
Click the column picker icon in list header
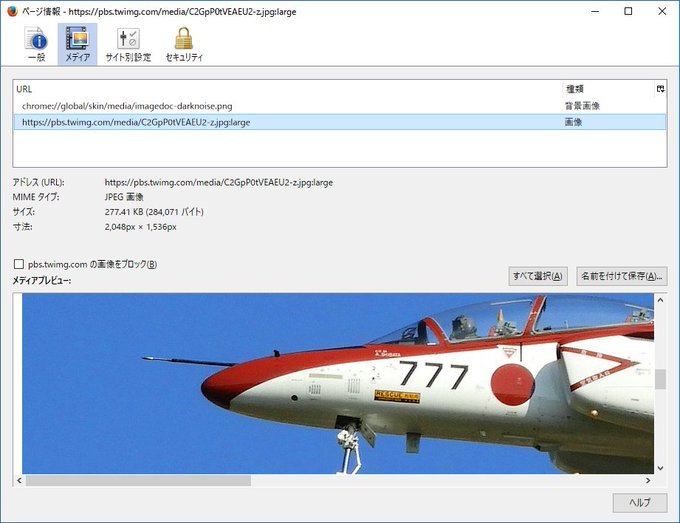(x=660, y=89)
